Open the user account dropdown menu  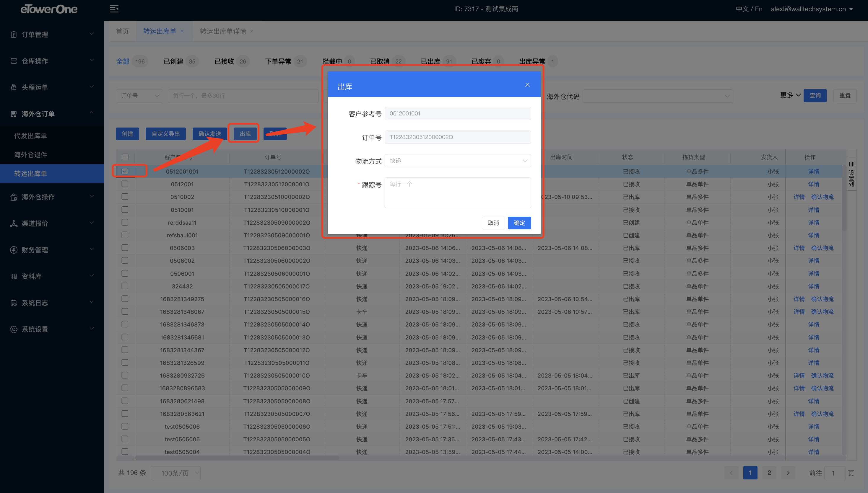coord(812,9)
